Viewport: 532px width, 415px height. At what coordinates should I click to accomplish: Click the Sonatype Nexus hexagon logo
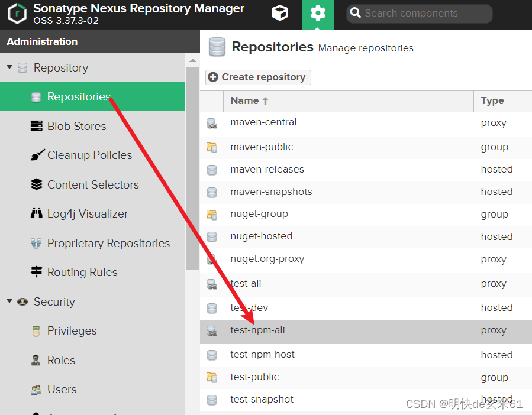(x=17, y=14)
